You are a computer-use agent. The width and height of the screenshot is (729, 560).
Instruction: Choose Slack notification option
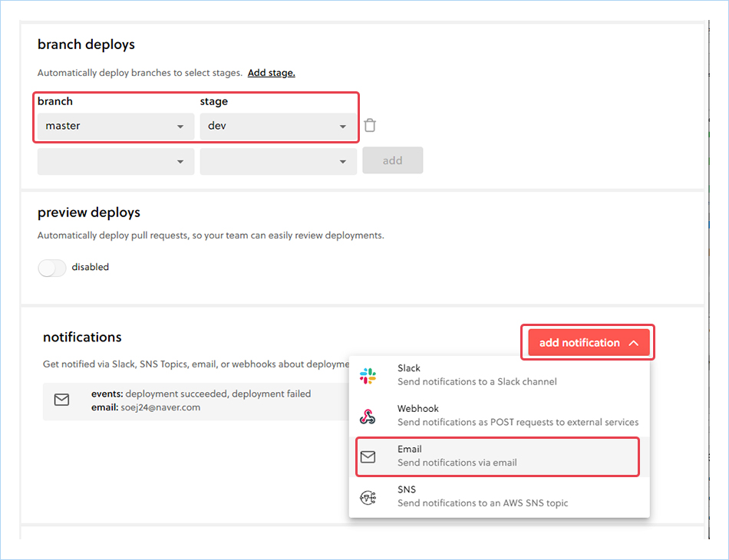click(x=499, y=375)
